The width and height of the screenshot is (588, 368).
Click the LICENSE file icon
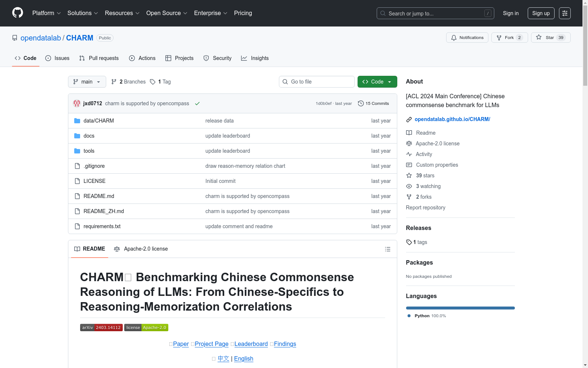tap(77, 181)
